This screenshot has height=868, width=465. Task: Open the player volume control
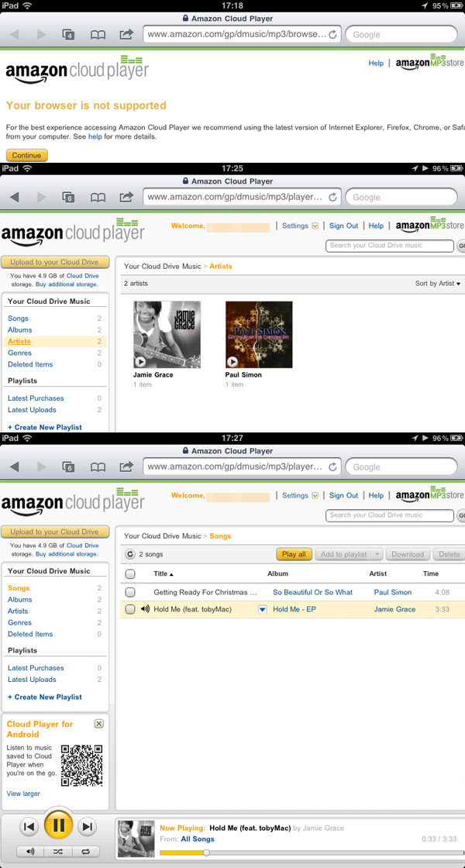click(31, 852)
